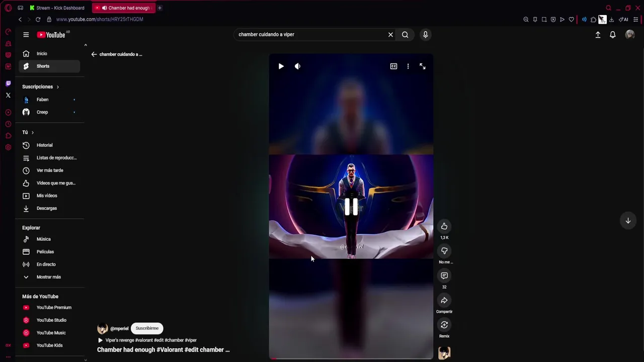Open Películas under Explorar
Screen dimensions: 644x362
49,252
